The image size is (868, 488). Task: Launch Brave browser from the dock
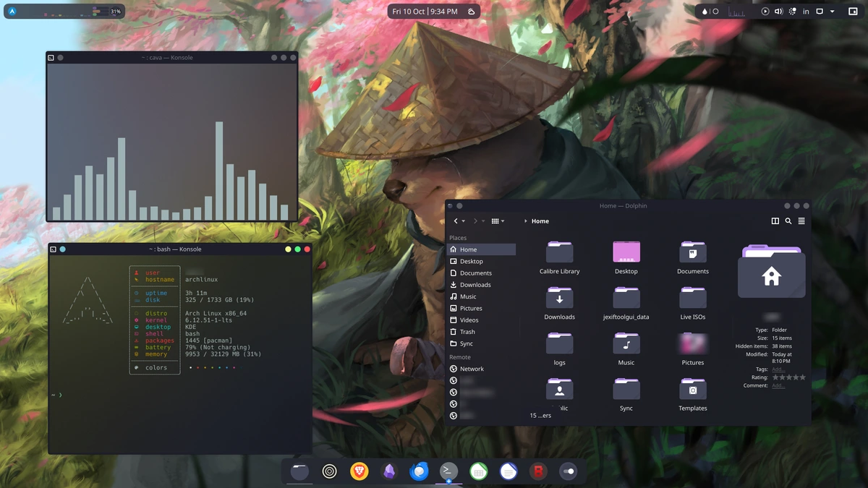pyautogui.click(x=359, y=471)
